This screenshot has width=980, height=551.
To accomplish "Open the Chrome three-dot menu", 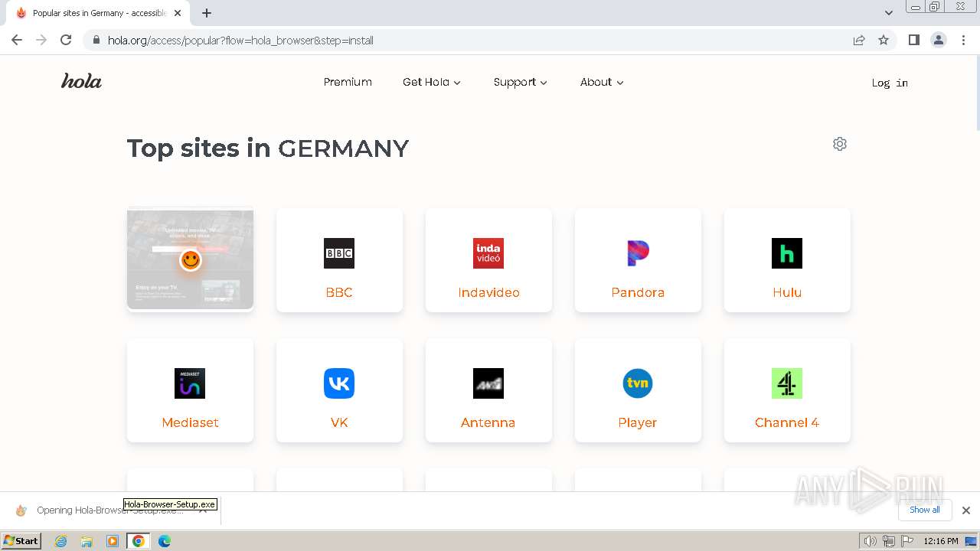I will point(963,40).
